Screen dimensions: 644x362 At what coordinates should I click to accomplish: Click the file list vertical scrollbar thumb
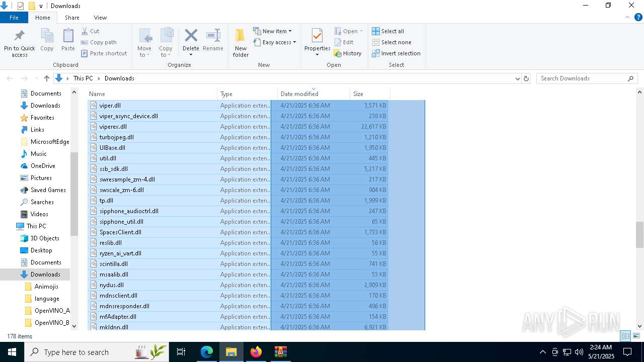click(640, 235)
